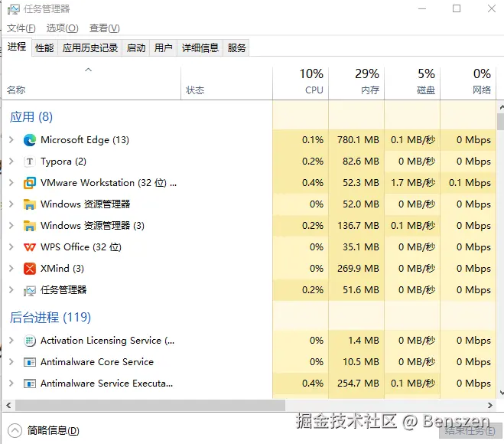Switch to the 服务 tab
The width and height of the screenshot is (504, 444).
click(236, 48)
